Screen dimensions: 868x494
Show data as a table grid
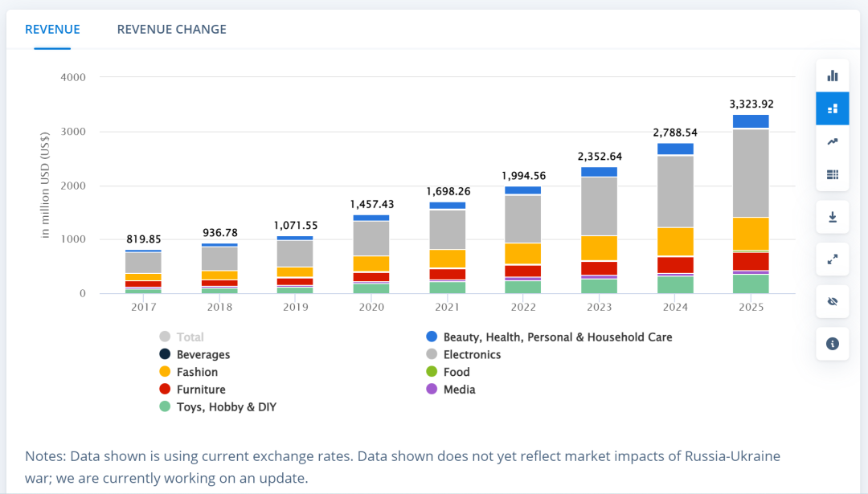click(x=832, y=174)
